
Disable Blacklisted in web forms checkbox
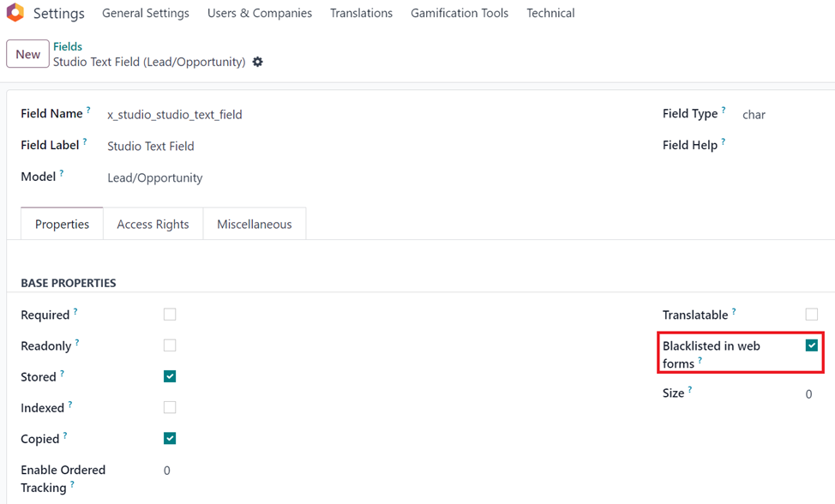[812, 345]
